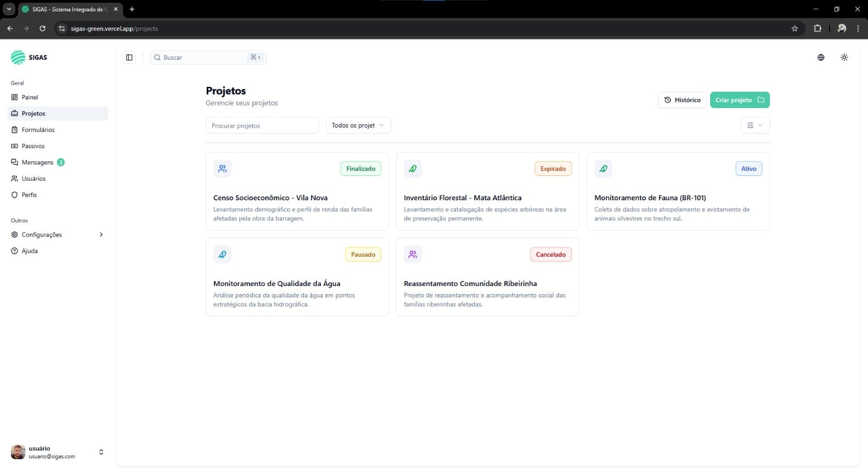Open the user account switcher
Screen dimensions: 868x470
coord(101,452)
